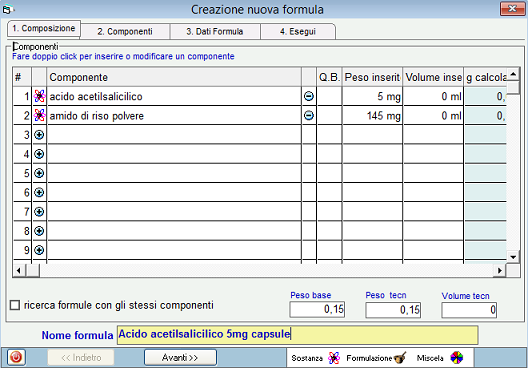Viewport: 528px width, 368px height.
Task: Remove amido di riso polvere with its minus icon
Action: pos(309,115)
